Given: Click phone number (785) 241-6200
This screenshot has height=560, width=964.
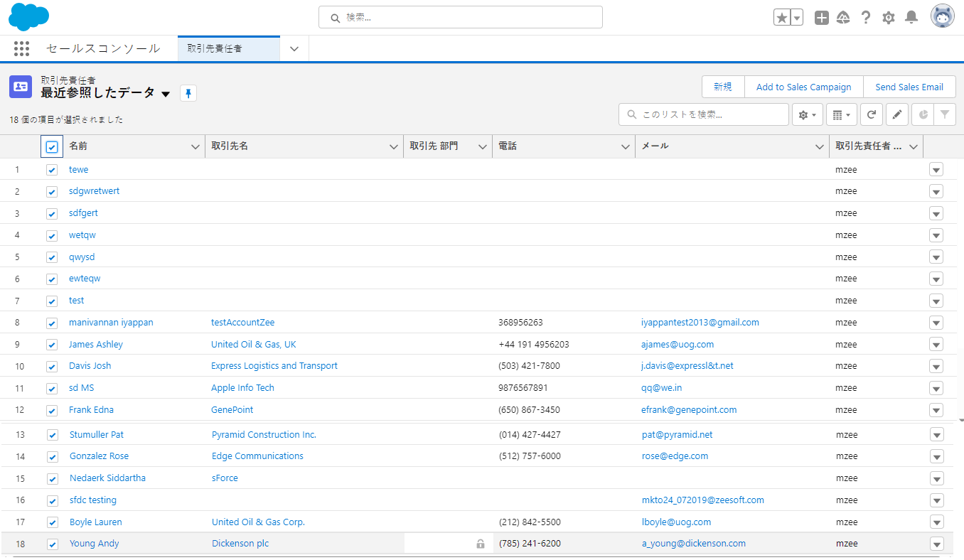Looking at the screenshot, I should 530,544.
